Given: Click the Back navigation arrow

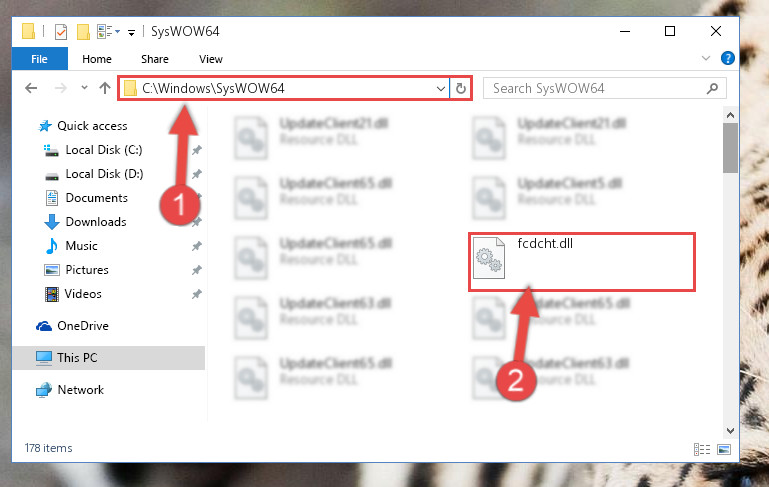Looking at the screenshot, I should (31, 88).
